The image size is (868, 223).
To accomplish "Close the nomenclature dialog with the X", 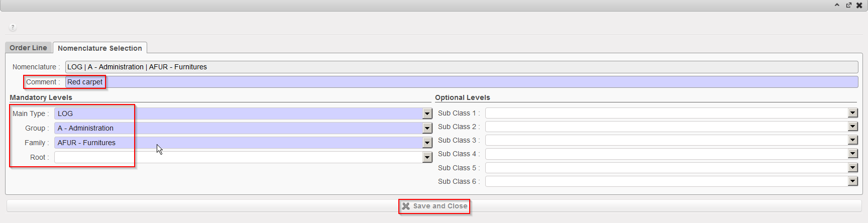I will coord(859,5).
